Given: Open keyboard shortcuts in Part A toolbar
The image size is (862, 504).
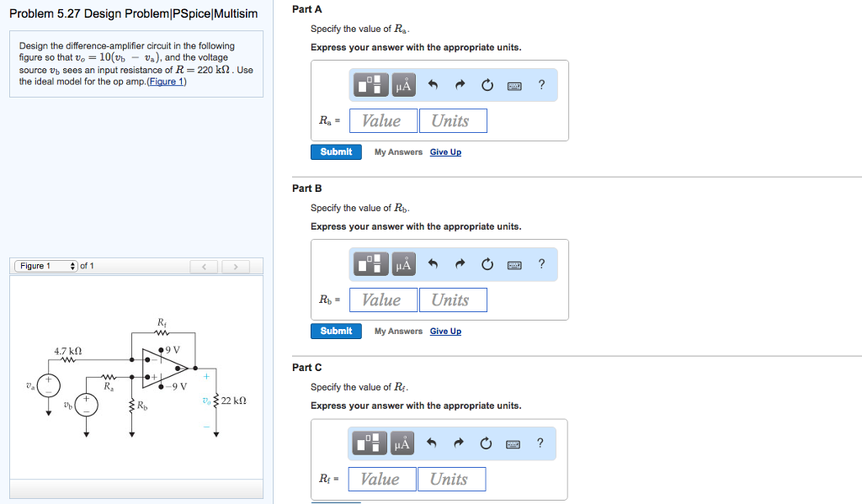Looking at the screenshot, I should click(x=514, y=86).
